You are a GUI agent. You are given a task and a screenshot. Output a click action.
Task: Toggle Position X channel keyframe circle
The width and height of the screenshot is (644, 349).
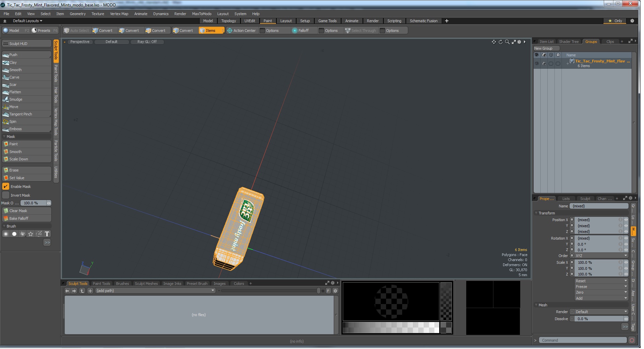click(x=572, y=220)
